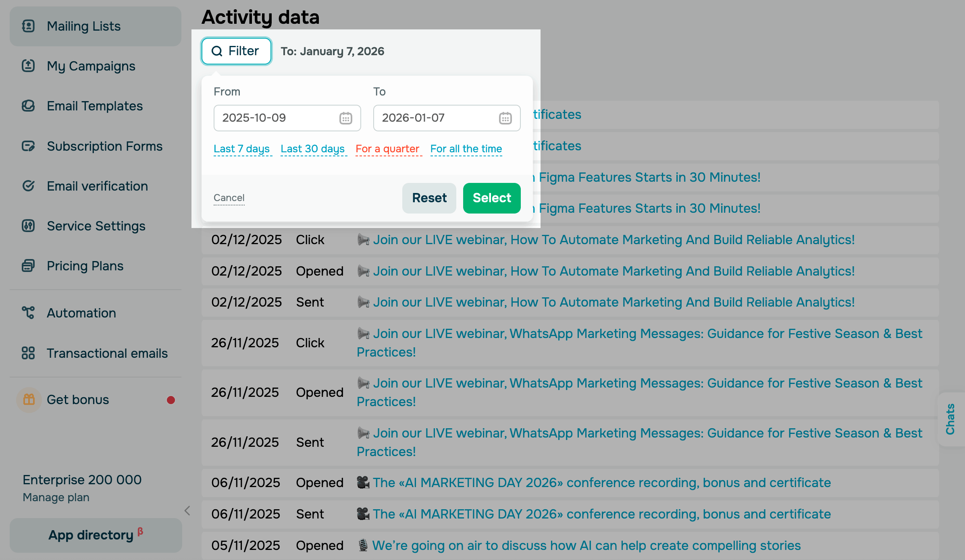Open Pricing Plans menu item
The height and width of the screenshot is (560, 965).
[x=85, y=266]
